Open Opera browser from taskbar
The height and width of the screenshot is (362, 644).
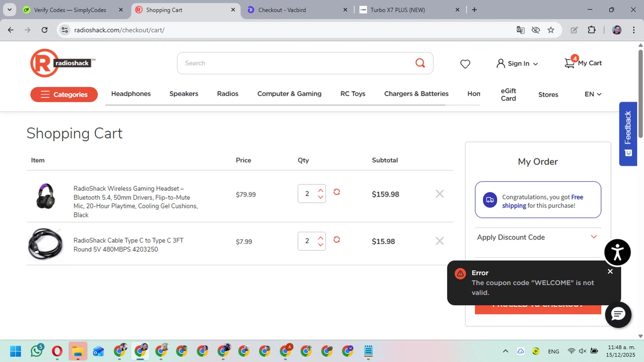pyautogui.click(x=57, y=351)
